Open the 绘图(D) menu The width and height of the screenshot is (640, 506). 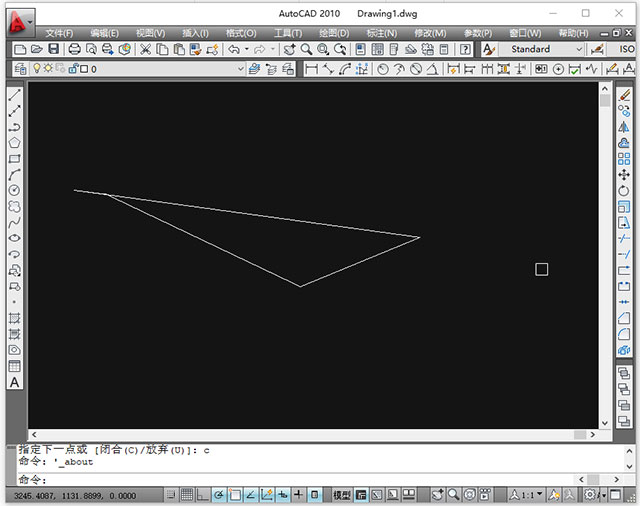coord(334,33)
